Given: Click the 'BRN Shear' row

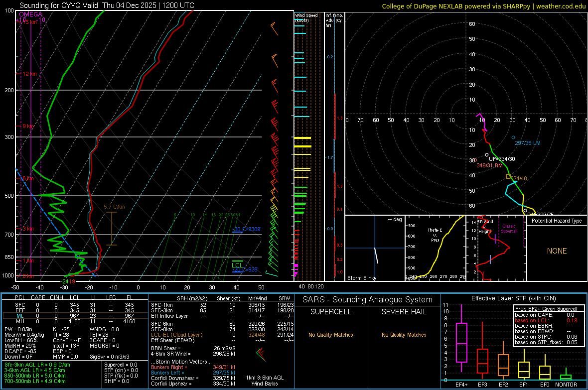Looking at the screenshot, I should click(193, 348).
